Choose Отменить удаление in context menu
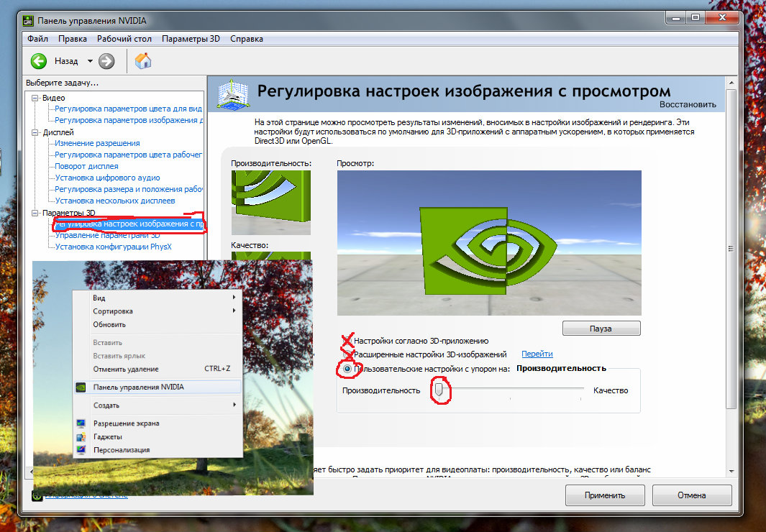The image size is (766, 532). coord(158,369)
